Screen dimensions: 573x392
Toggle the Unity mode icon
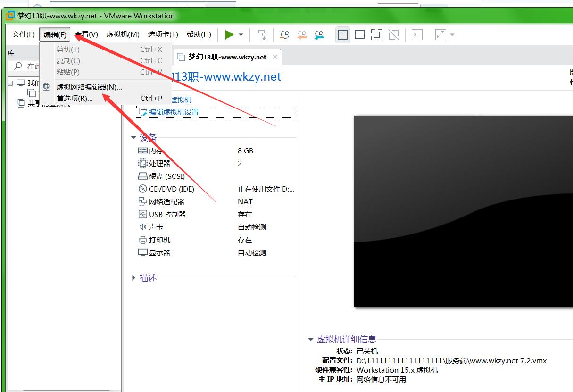coord(393,34)
